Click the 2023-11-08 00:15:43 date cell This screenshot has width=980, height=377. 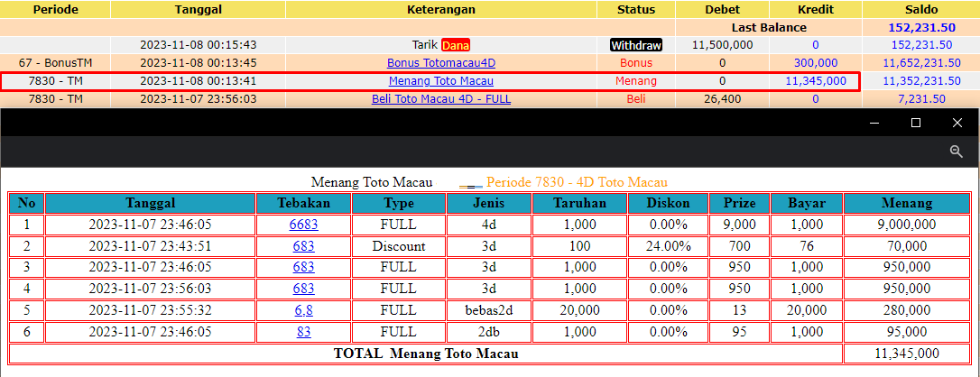coord(199,46)
